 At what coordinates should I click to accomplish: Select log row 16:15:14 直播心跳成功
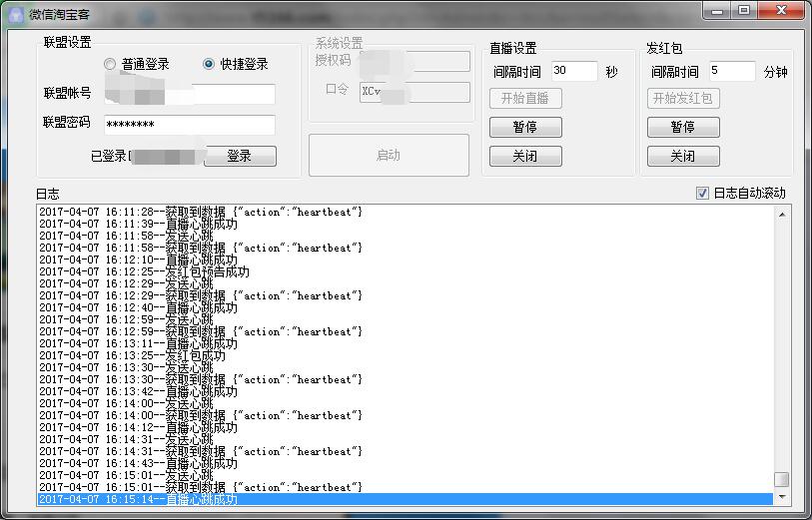pos(405,499)
